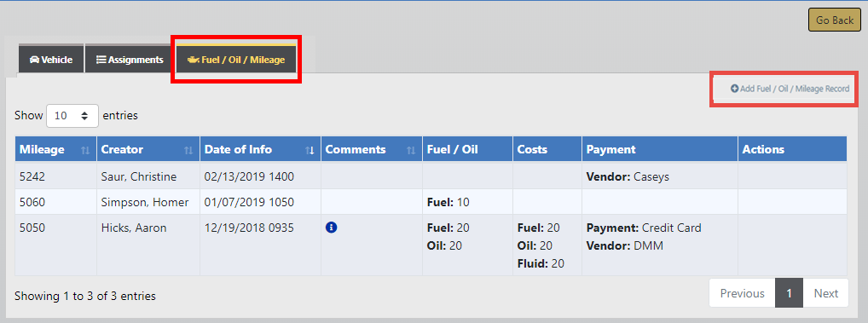This screenshot has width=868, height=323.
Task: Click the plus icon for adding record
Action: pos(735,89)
